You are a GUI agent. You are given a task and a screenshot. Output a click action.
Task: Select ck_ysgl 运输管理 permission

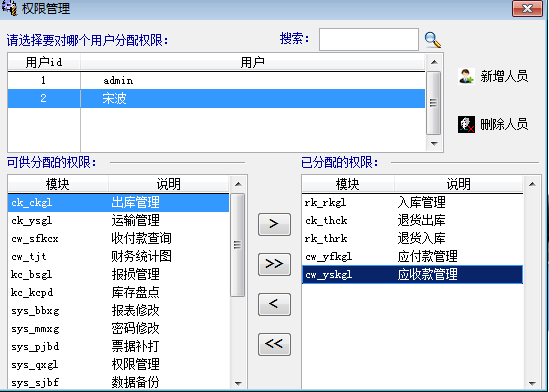[x=118, y=220]
